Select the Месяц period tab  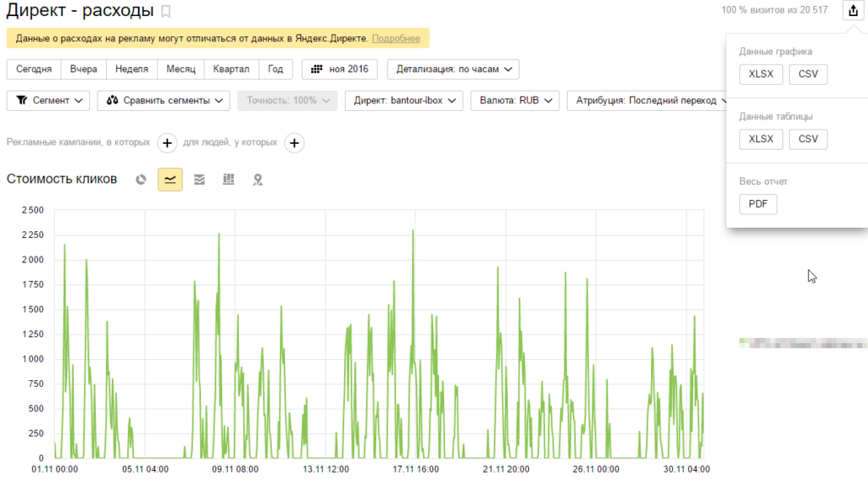click(x=181, y=69)
